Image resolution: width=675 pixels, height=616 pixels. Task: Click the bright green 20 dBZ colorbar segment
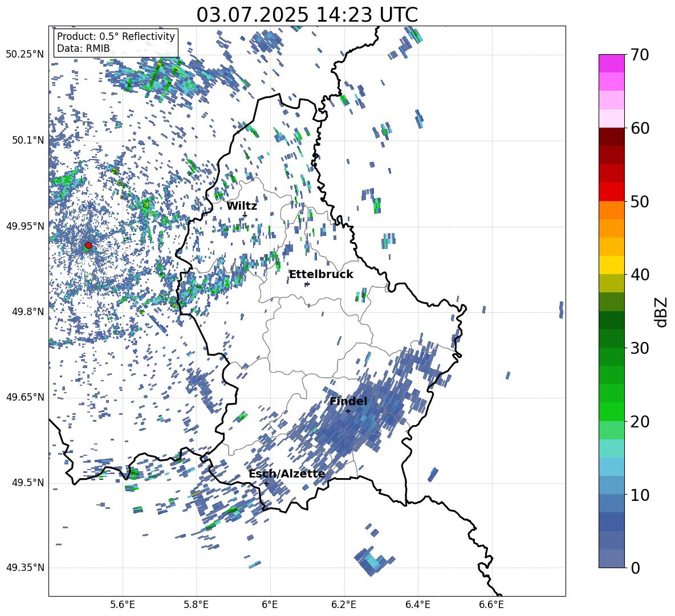coord(611,411)
